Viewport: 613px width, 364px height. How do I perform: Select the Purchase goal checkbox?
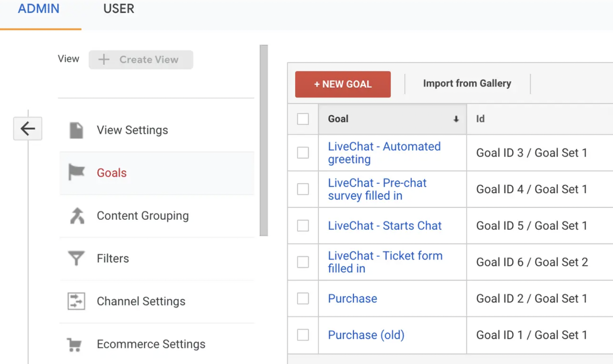(x=302, y=299)
